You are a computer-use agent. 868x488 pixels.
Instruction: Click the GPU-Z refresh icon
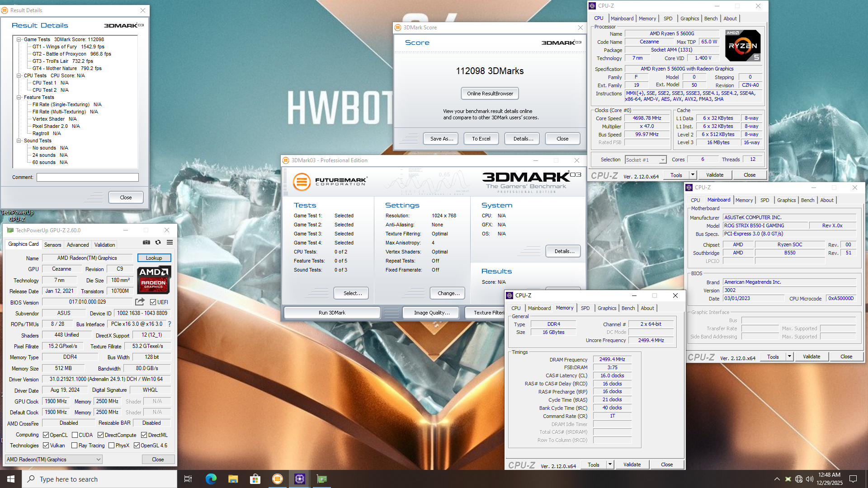pos(158,243)
